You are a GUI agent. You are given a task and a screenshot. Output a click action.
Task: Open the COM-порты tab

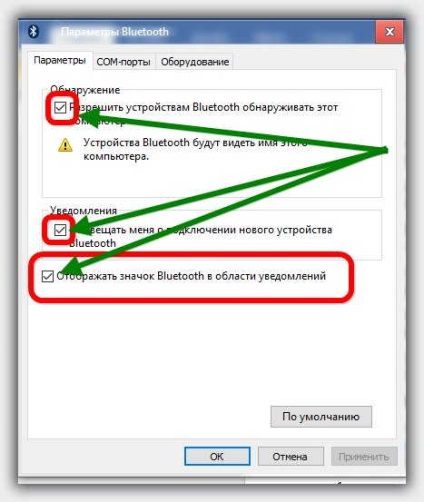(123, 62)
